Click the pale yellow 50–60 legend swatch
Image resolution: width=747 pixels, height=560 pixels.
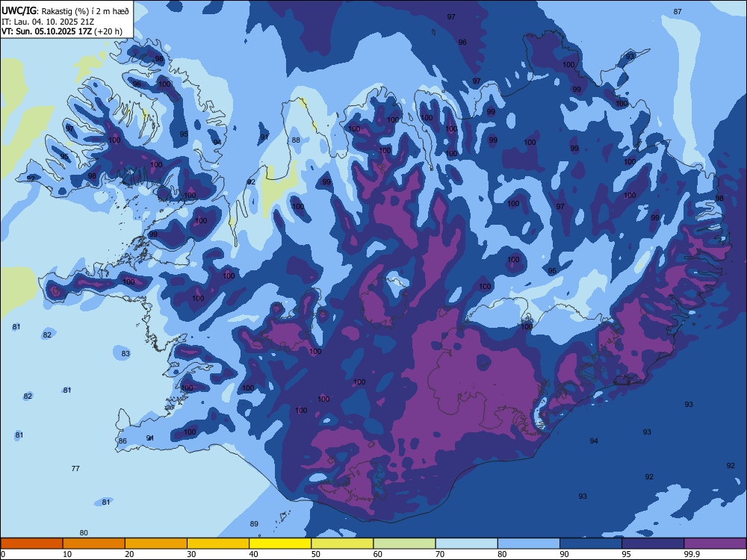coord(342,544)
